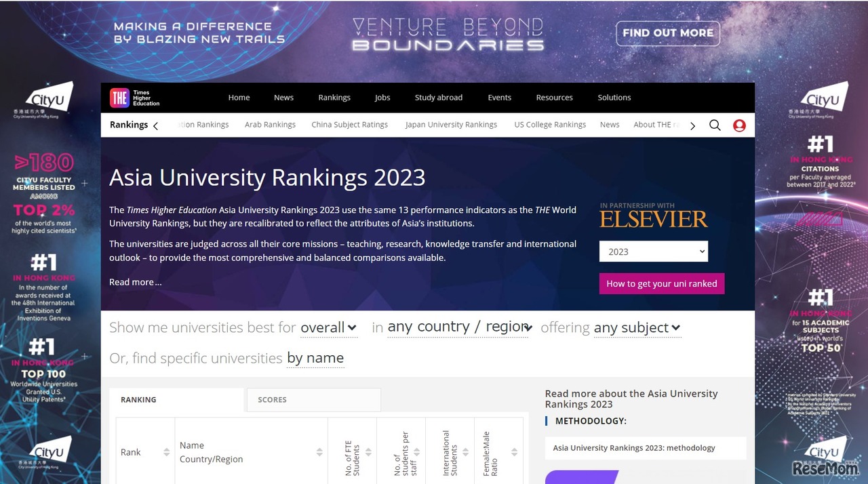Open the 'any subject' dropdown
Screen dimensions: 868x484
637,327
